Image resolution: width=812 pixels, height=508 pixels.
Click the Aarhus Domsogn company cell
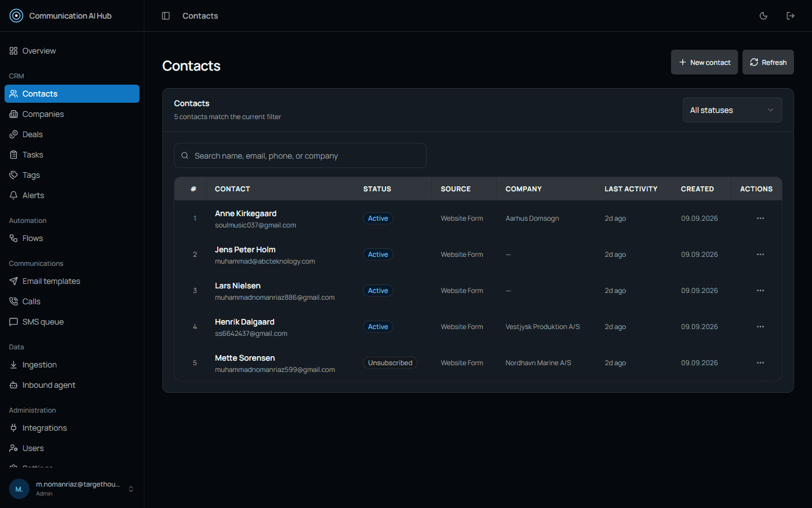click(532, 218)
